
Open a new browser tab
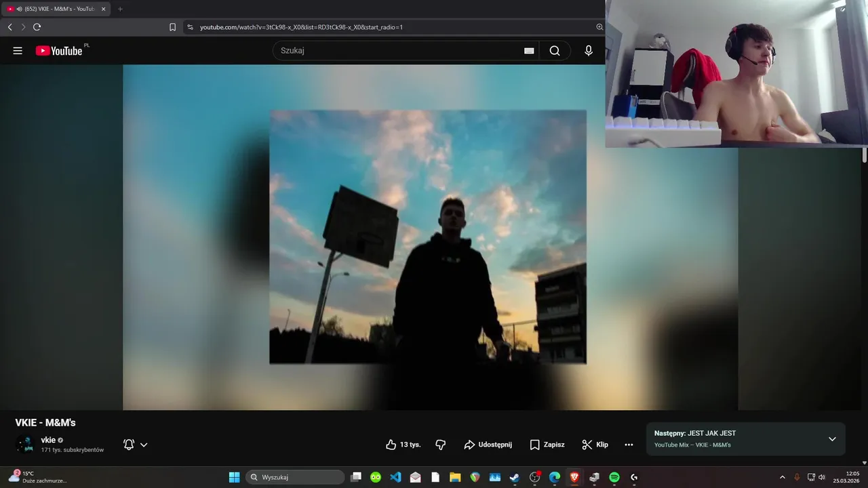pyautogui.click(x=120, y=9)
